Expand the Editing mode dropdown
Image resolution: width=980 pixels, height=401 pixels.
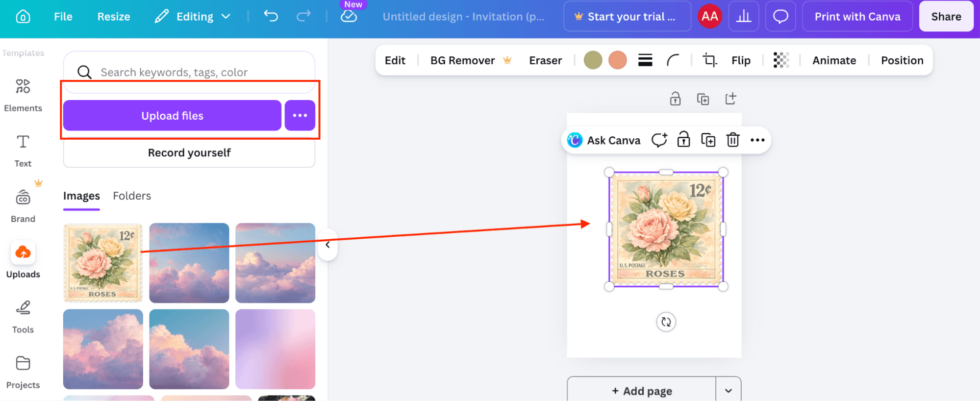pos(193,17)
